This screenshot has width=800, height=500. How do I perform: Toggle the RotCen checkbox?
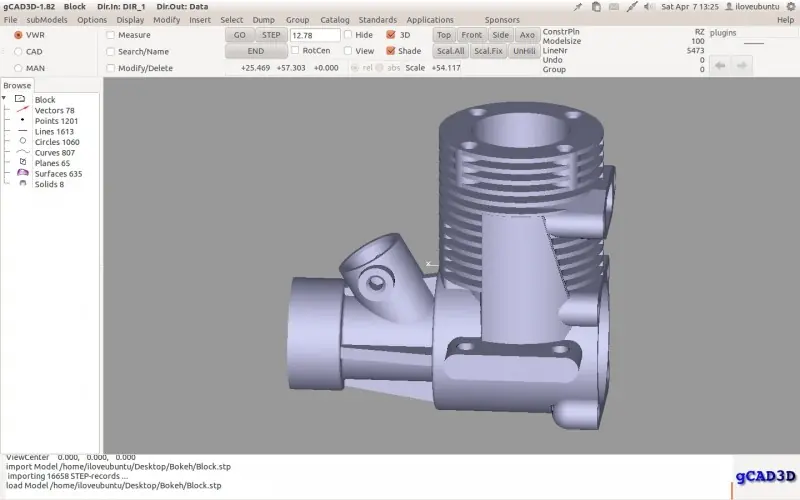coord(294,50)
